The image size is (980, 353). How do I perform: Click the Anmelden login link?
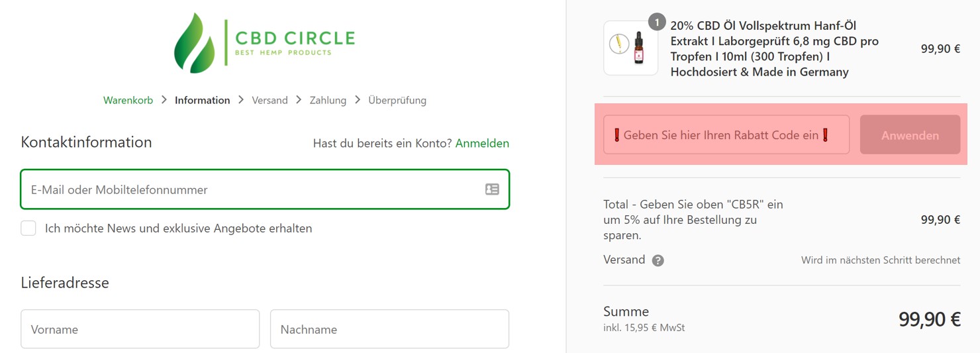[x=482, y=143]
